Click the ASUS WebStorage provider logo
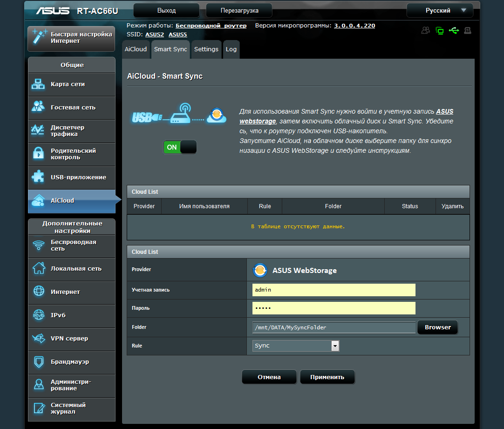 click(260, 270)
